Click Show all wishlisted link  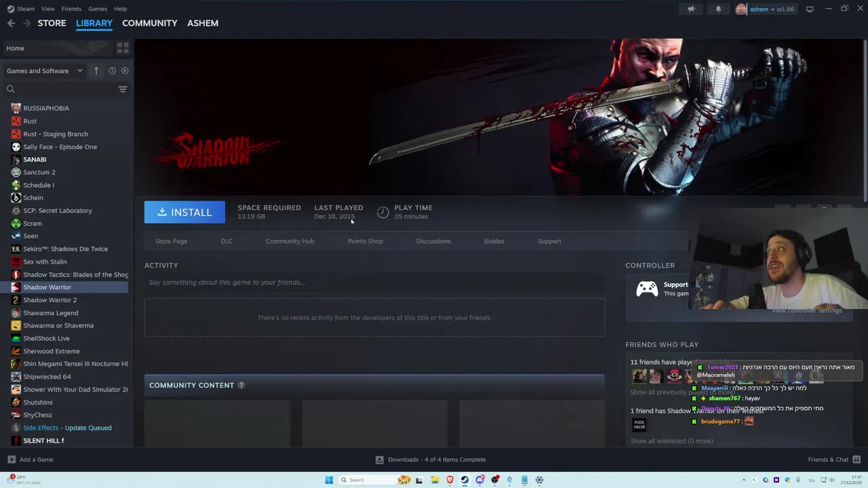coord(671,441)
